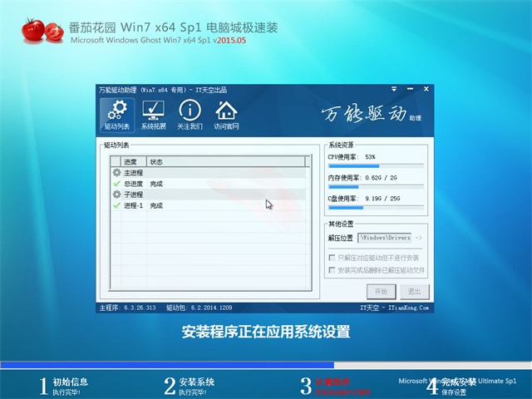532x399 pixels.
Task: Click step 4 完成安装 at the bottom
Action: (451, 386)
